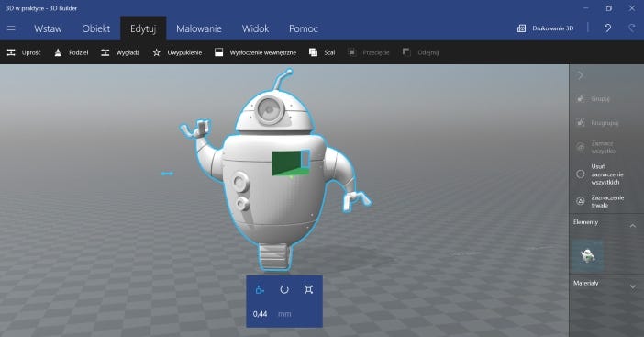Click the Scal label
644x337 pixels.
click(329, 52)
